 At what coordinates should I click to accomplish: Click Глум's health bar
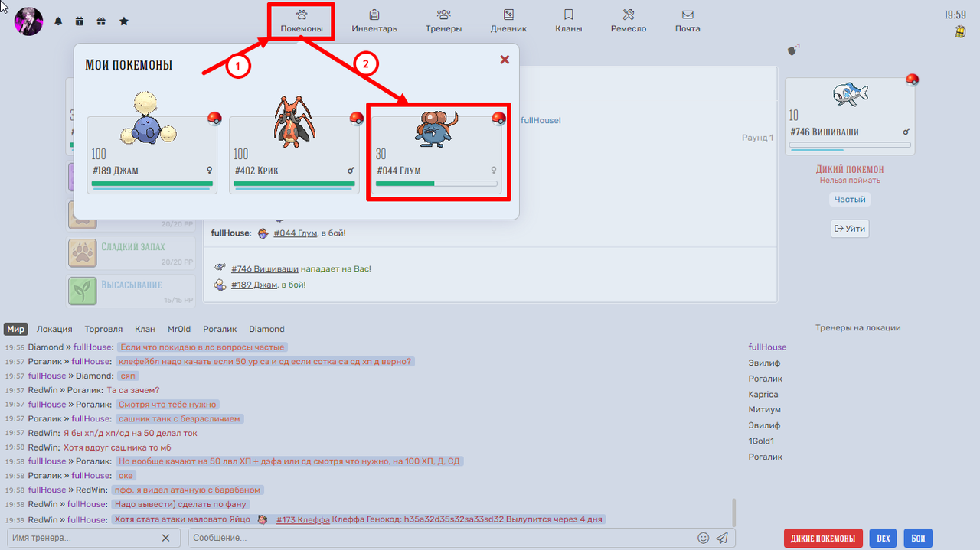coord(436,184)
